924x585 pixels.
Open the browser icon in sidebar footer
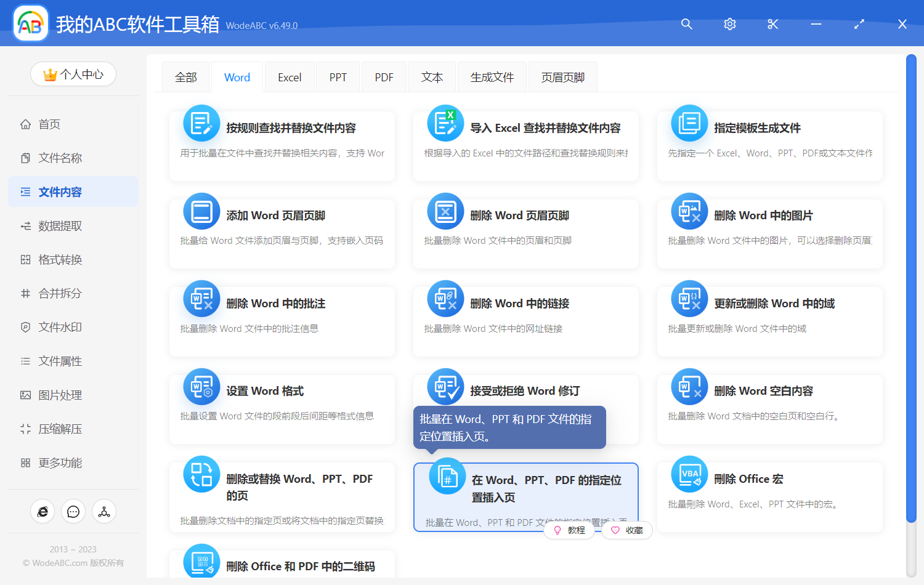pos(43,512)
